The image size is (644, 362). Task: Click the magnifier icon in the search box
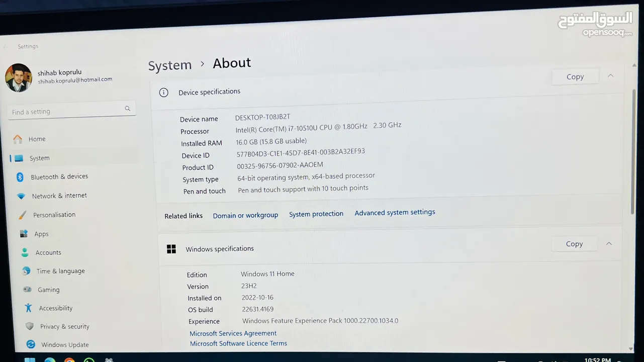[127, 109]
